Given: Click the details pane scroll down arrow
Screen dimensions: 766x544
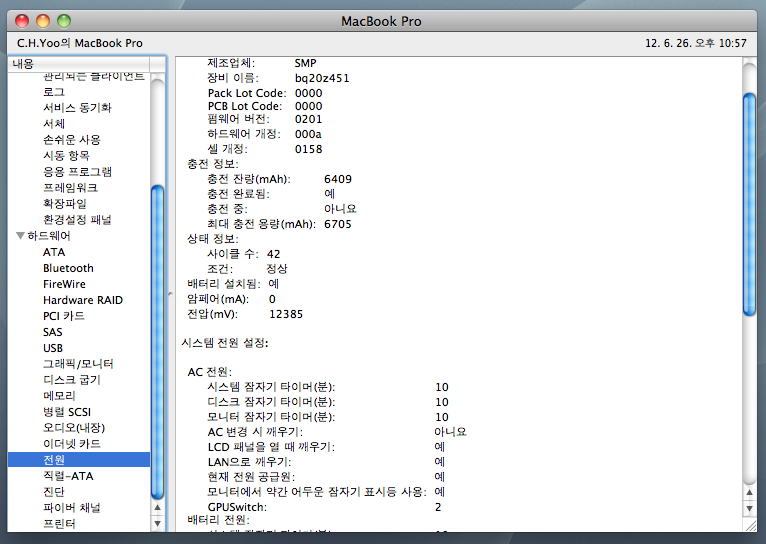Looking at the screenshot, I should pyautogui.click(x=749, y=523).
